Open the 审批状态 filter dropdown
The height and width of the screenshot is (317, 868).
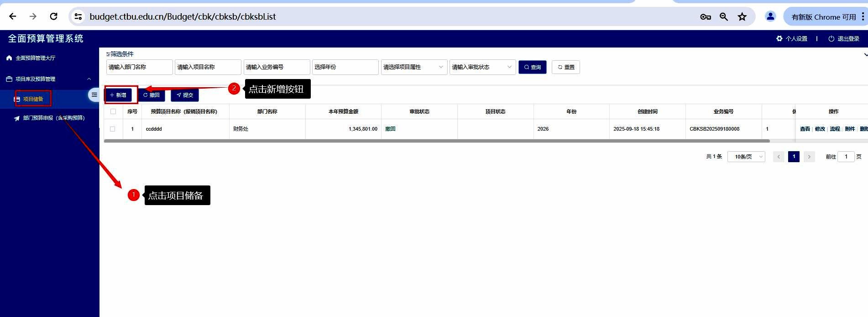tap(482, 67)
